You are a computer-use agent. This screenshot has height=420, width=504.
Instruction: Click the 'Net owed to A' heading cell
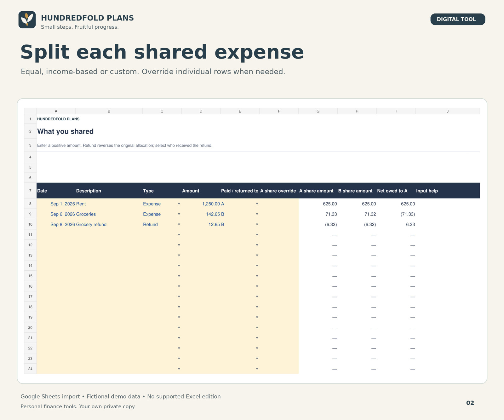(396, 191)
